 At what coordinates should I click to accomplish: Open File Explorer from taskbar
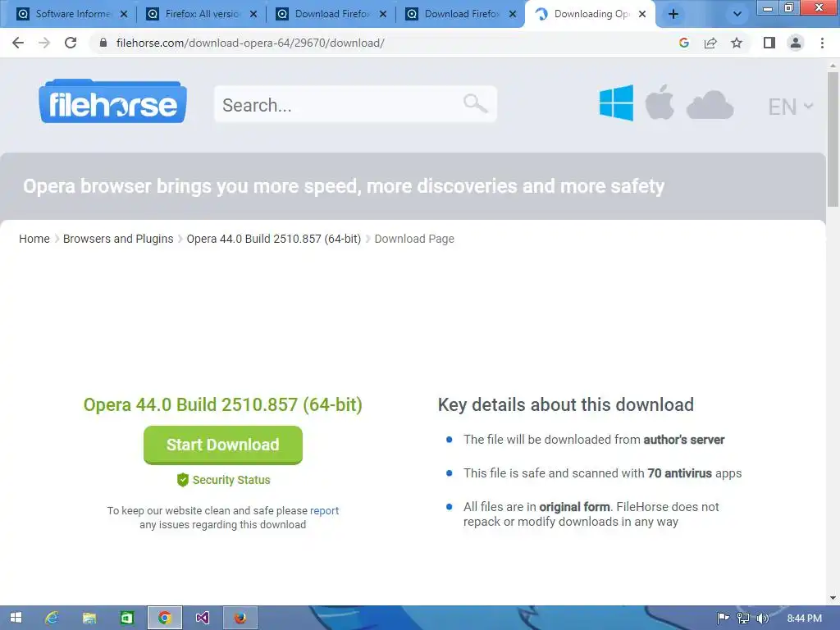point(89,618)
